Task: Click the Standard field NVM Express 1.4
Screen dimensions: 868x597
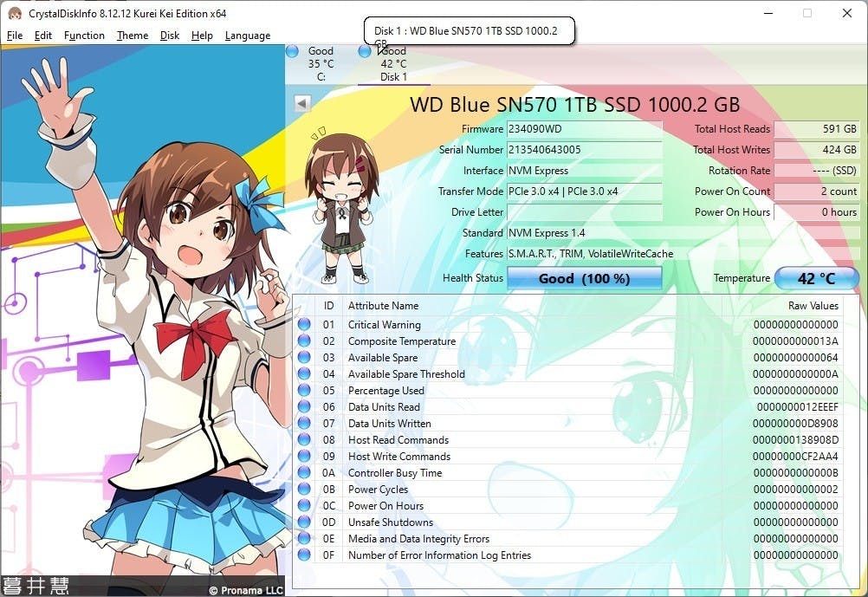Action: tap(683, 232)
